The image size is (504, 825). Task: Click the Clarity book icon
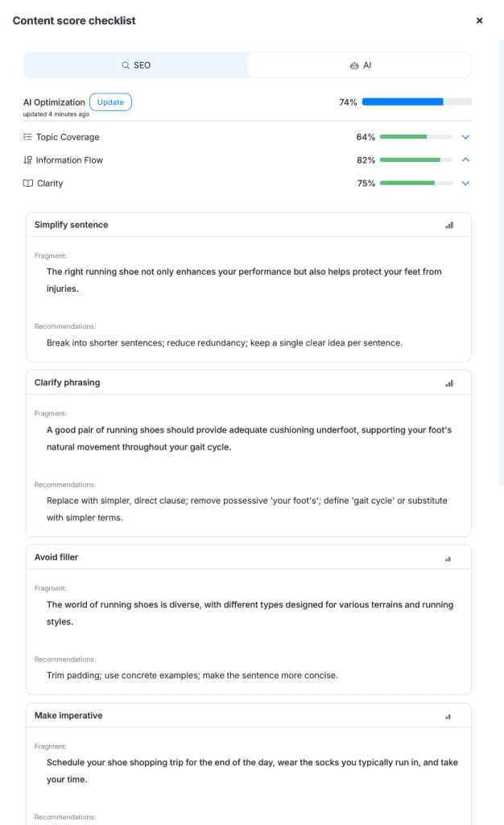click(x=27, y=184)
